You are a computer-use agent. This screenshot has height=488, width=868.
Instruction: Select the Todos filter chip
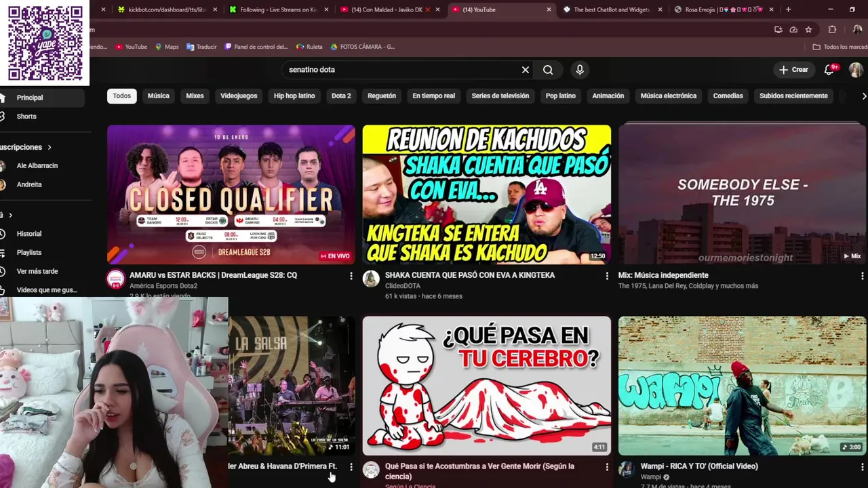pyautogui.click(x=122, y=96)
